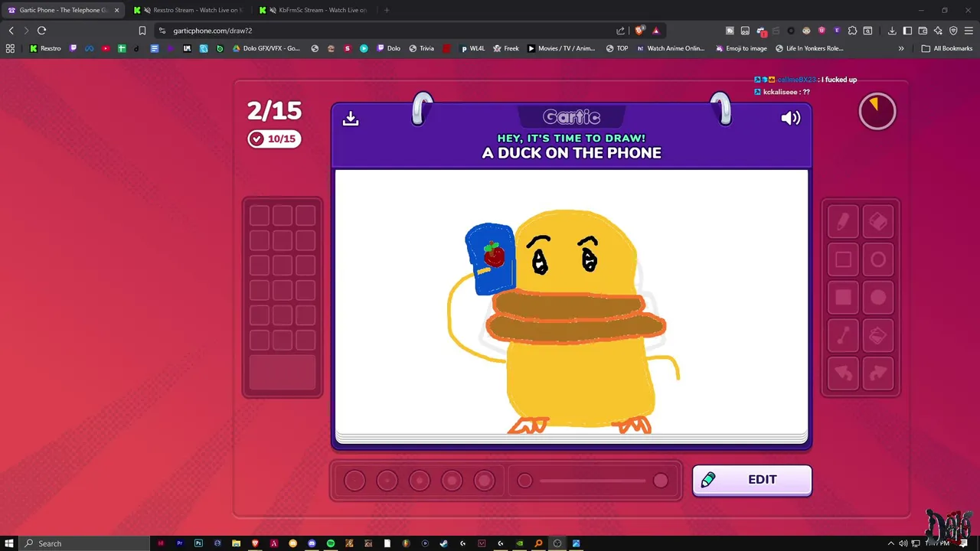This screenshot has height=551, width=980.
Task: Open Life In Yonkers Role bookmark
Action: click(x=809, y=48)
